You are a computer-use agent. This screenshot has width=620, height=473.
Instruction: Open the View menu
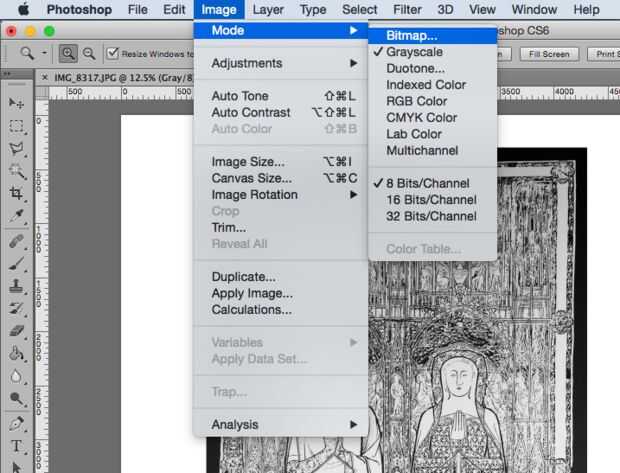point(482,9)
